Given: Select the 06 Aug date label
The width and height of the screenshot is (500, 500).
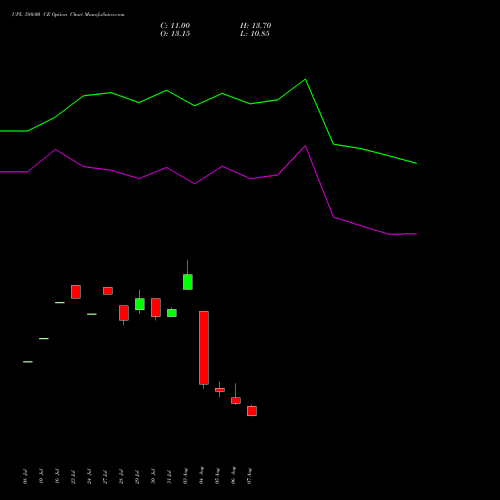Looking at the screenshot, I should (x=233, y=475).
